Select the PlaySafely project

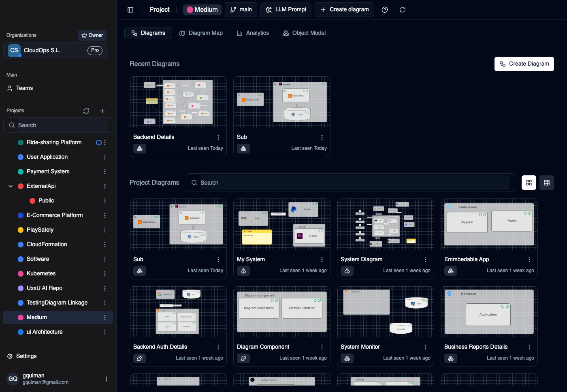40,230
